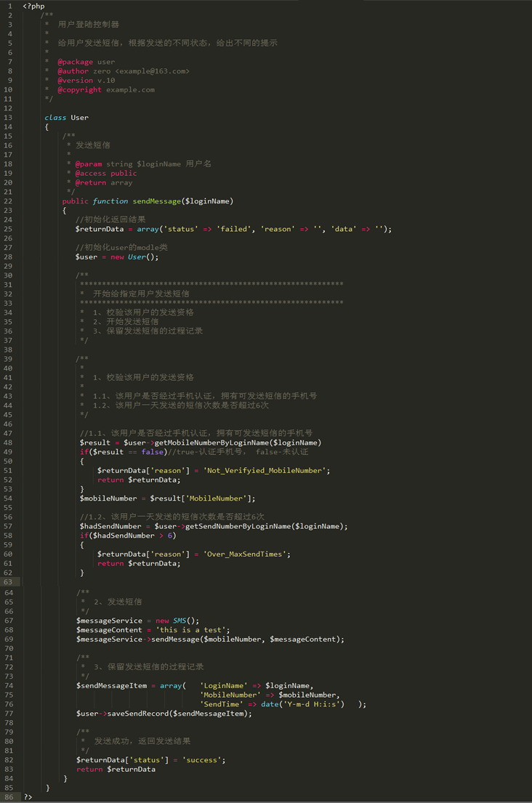Place cursor on the saveSendRecord call
The height and width of the screenshot is (803, 532).
pos(137,714)
